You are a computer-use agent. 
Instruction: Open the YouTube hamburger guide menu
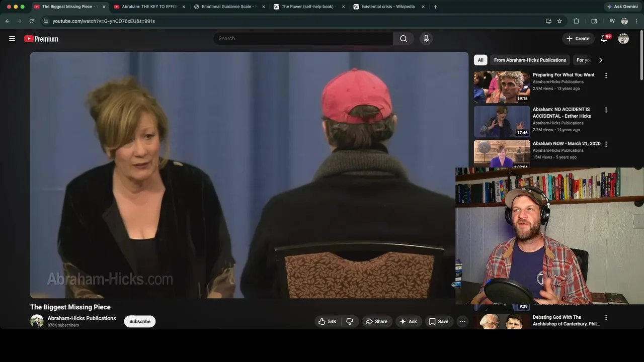[x=12, y=39]
